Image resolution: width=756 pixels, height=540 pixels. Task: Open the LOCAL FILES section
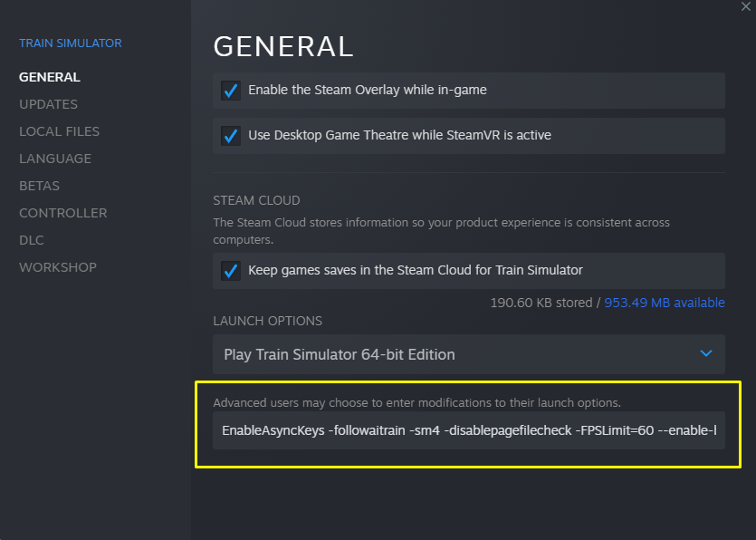point(59,131)
